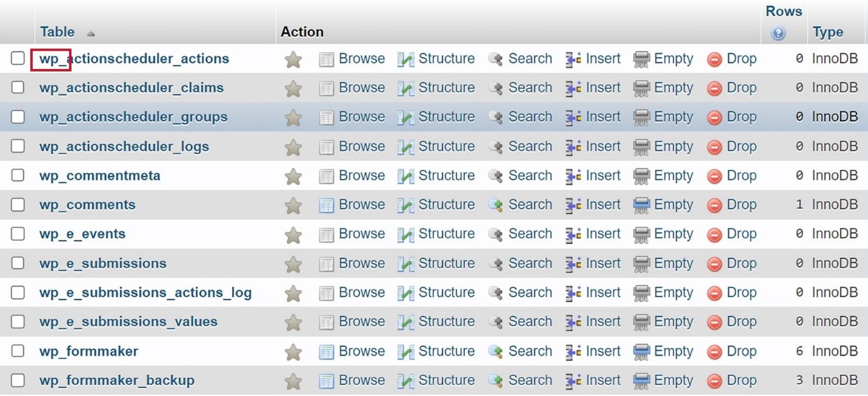
Task: Sort by the Type column header
Action: 828,32
